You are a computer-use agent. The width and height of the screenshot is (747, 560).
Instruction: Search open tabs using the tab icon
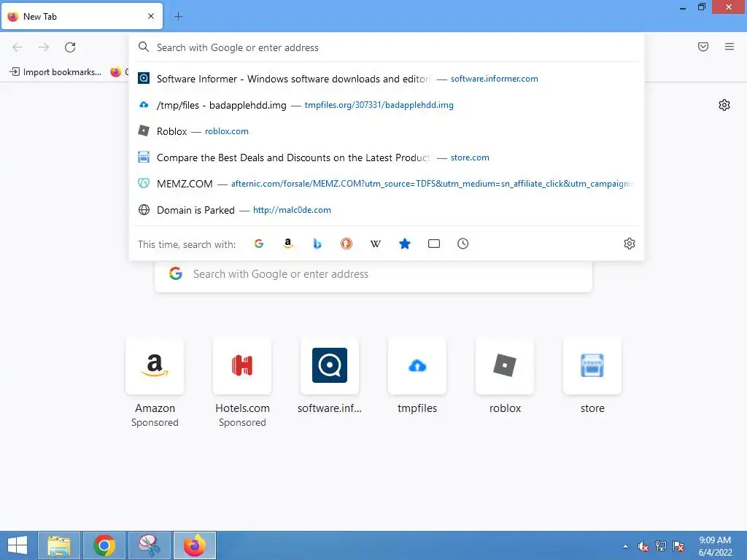pos(433,244)
